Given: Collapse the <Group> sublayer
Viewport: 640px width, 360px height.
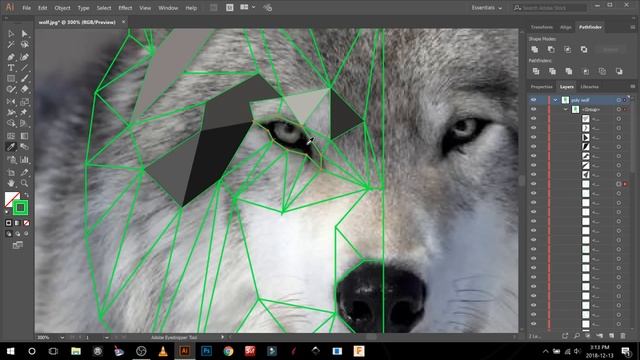Looking at the screenshot, I should (565, 109).
